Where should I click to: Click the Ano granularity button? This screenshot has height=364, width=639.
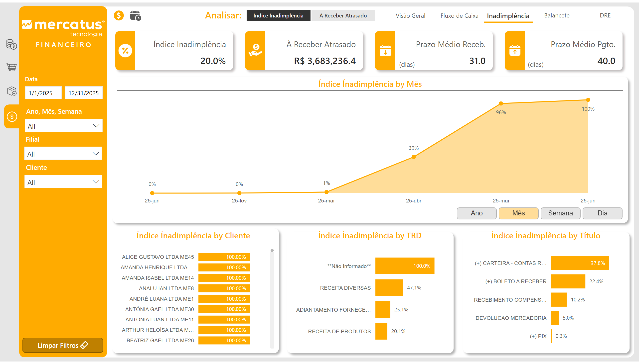coord(476,213)
